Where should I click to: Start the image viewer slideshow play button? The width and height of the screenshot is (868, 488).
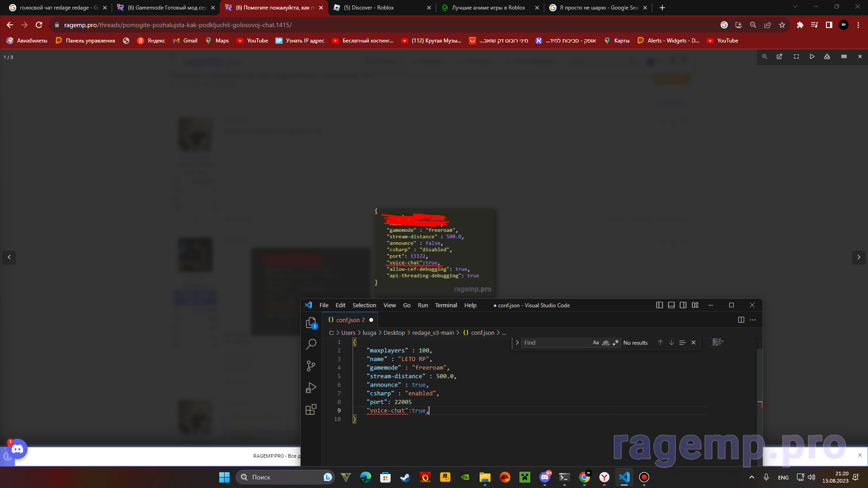pos(812,56)
